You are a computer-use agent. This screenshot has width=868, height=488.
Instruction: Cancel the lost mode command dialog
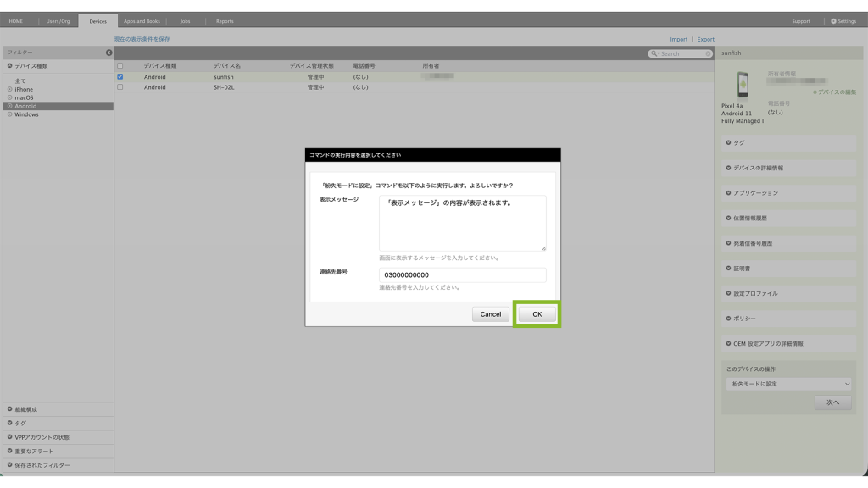(490, 314)
